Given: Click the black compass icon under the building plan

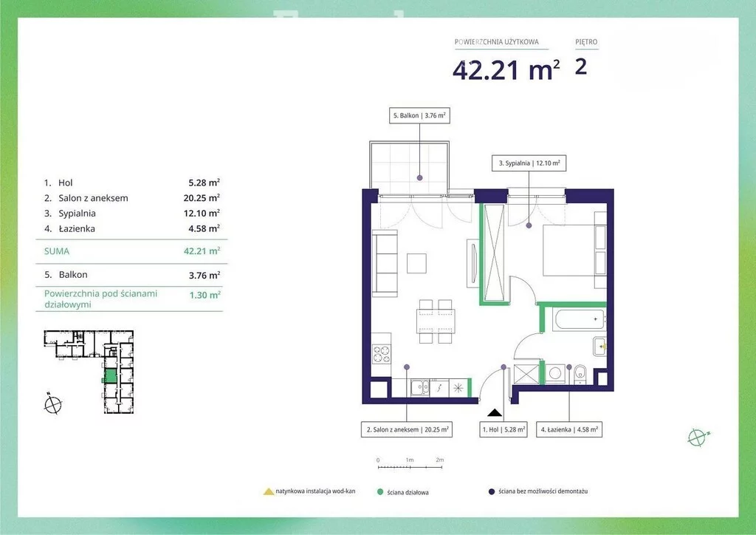Looking at the screenshot, I should coord(53,404).
